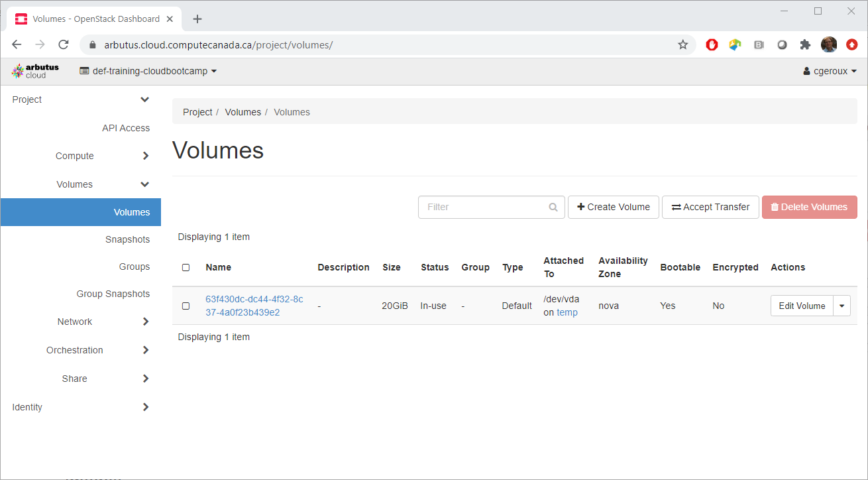Screen dimensions: 868x480
Task: Bookmark this page with the star icon
Action: 682,44
